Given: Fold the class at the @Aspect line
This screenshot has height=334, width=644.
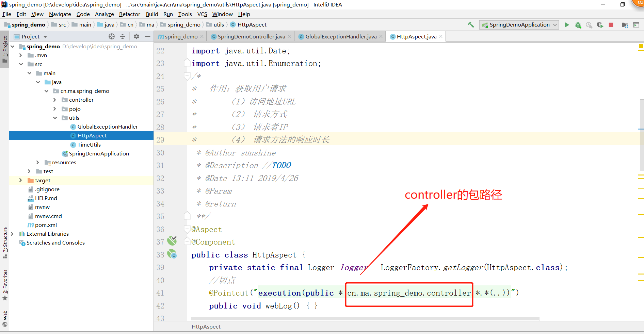Looking at the screenshot, I should [x=187, y=229].
